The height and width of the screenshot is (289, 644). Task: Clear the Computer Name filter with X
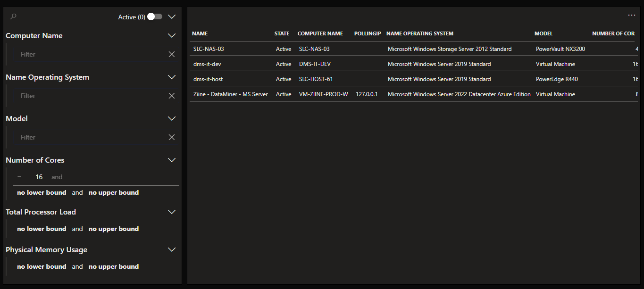[x=172, y=54]
